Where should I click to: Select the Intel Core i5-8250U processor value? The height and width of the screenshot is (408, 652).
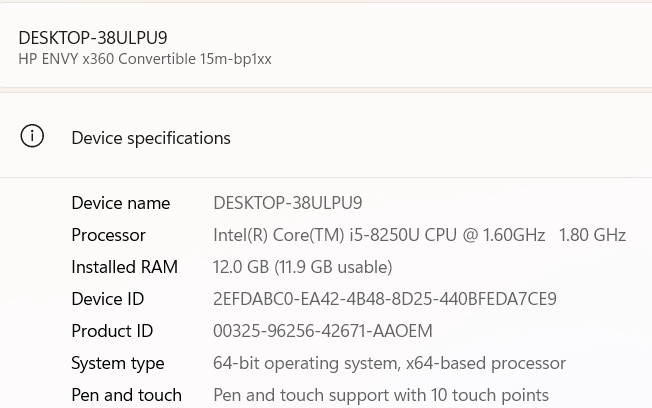coord(419,235)
